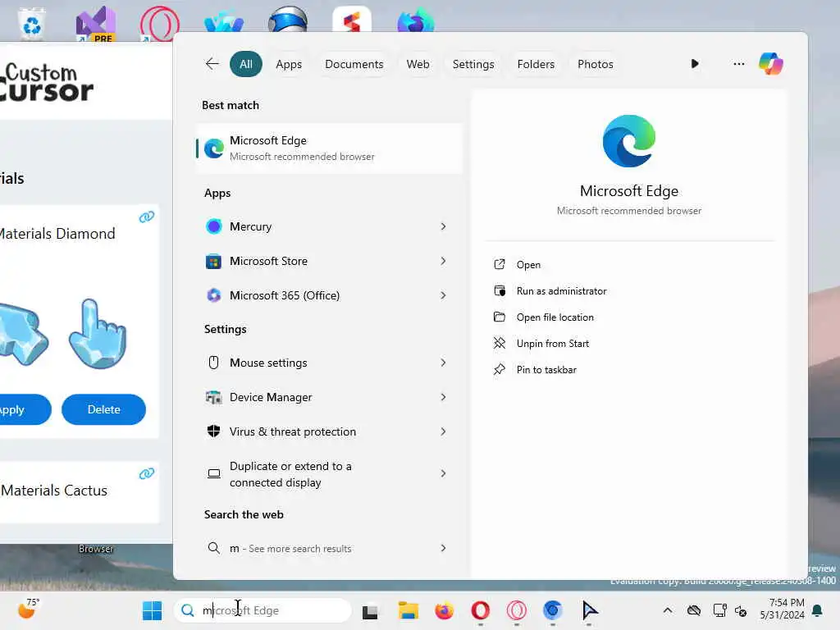Choose Open file location
Viewport: 840px width, 630px height.
[555, 317]
